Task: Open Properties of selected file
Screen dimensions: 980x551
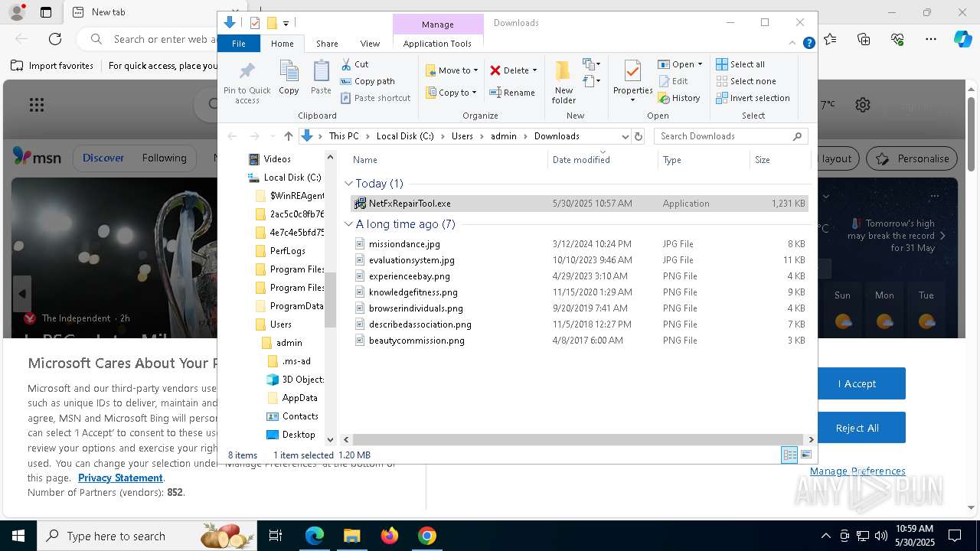Action: (x=632, y=77)
